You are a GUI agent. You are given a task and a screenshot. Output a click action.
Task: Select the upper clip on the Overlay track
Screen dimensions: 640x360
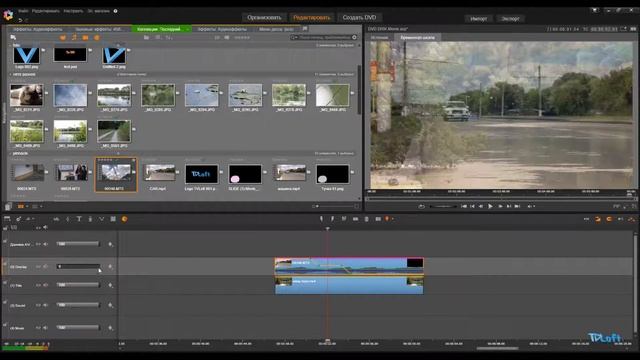point(349,266)
